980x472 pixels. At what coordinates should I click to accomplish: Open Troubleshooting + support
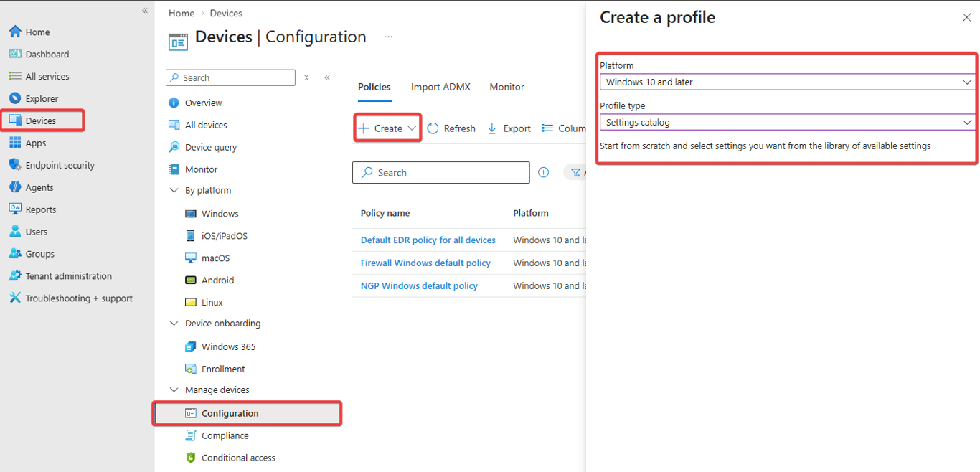click(x=79, y=298)
